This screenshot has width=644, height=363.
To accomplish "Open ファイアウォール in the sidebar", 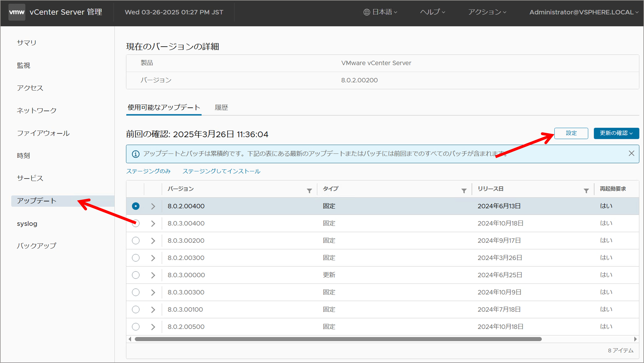I will (43, 133).
